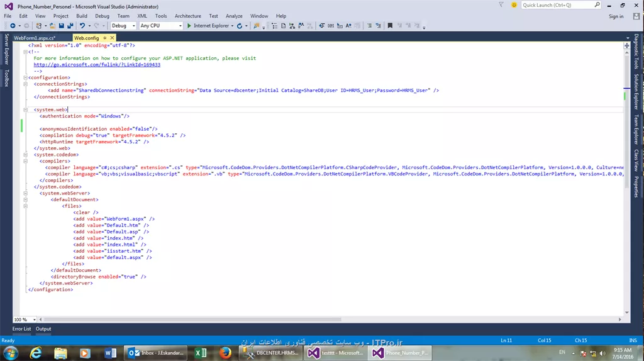Open the Undo history dropdown arrow
Screen dimensions: 644x361
point(89,26)
